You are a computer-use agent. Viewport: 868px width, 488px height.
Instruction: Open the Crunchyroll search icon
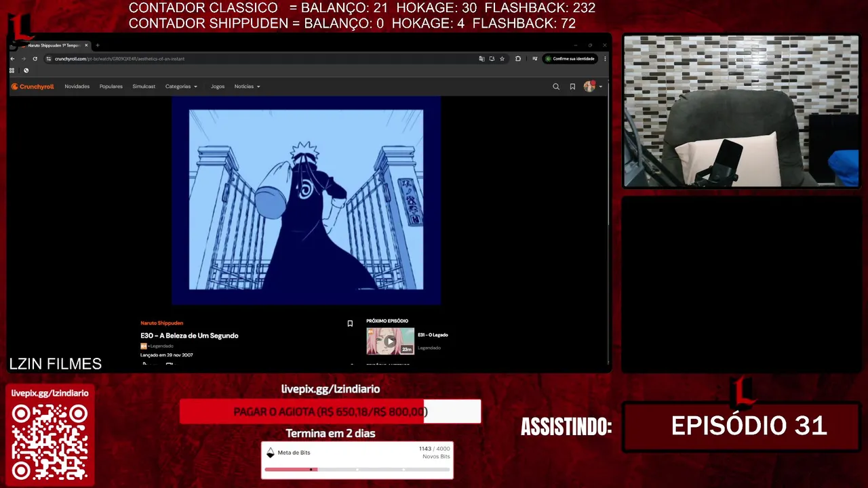pos(556,87)
